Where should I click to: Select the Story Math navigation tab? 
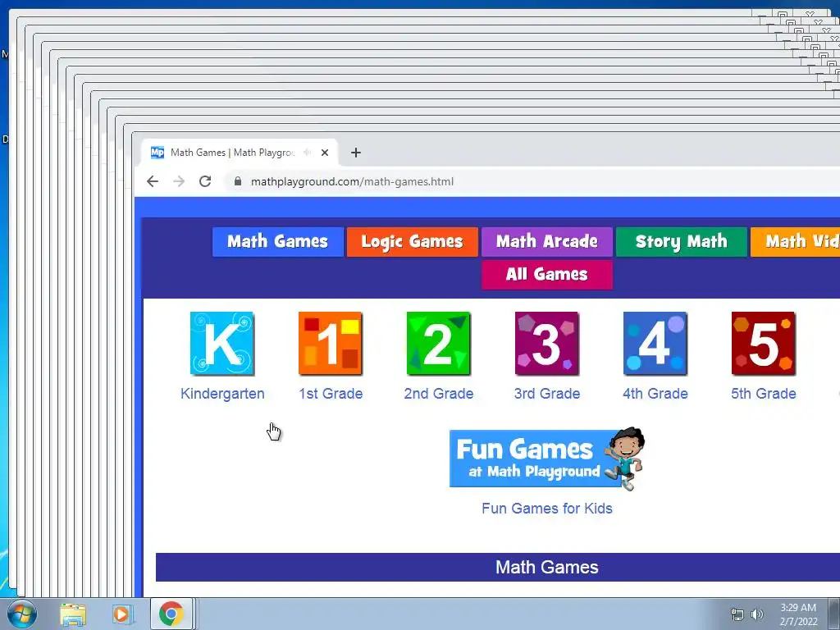(x=682, y=242)
